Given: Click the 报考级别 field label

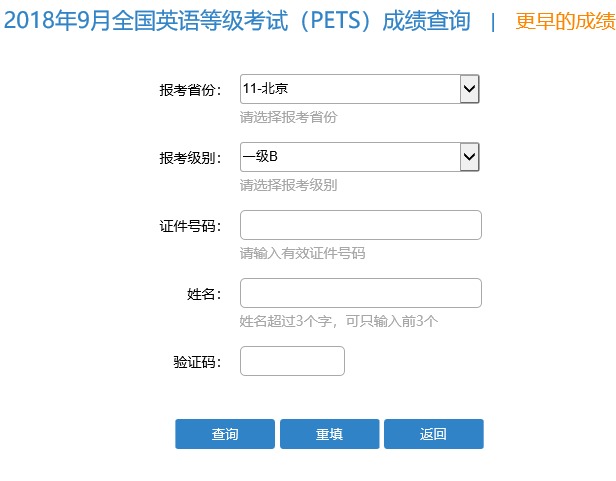Looking at the screenshot, I should 189,158.
